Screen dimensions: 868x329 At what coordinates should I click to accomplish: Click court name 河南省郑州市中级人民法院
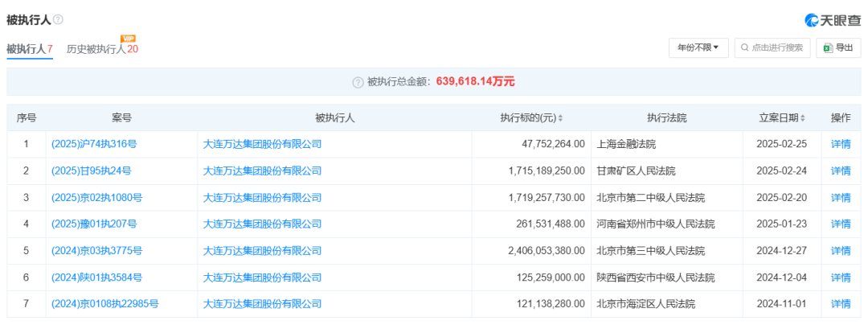(x=656, y=224)
